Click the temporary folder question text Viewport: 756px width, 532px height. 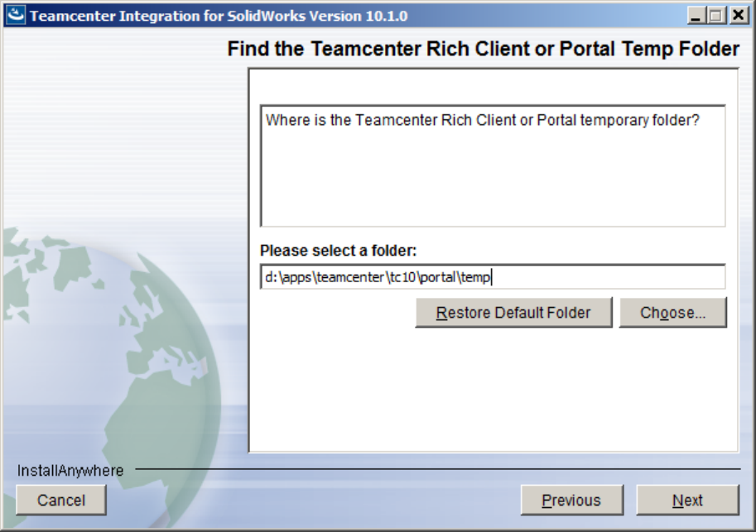(482, 120)
